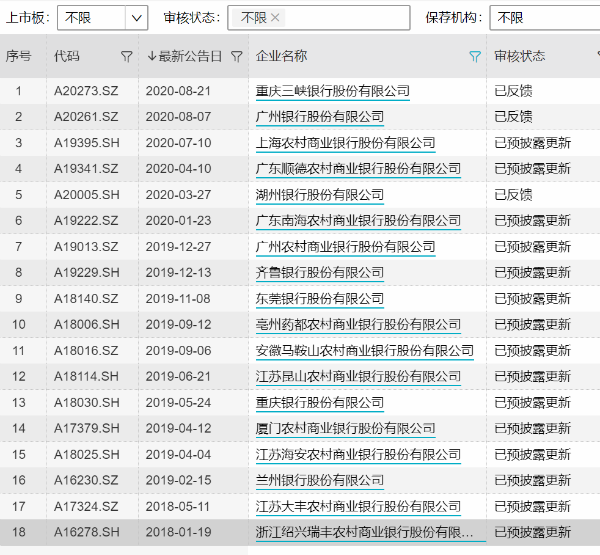Open 兰州银行股份有限公司 link

320,480
